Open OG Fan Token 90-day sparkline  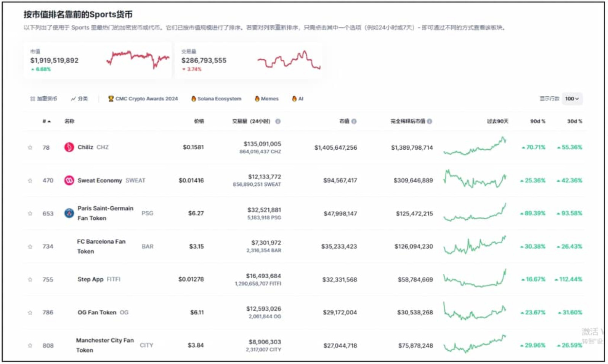coord(475,311)
